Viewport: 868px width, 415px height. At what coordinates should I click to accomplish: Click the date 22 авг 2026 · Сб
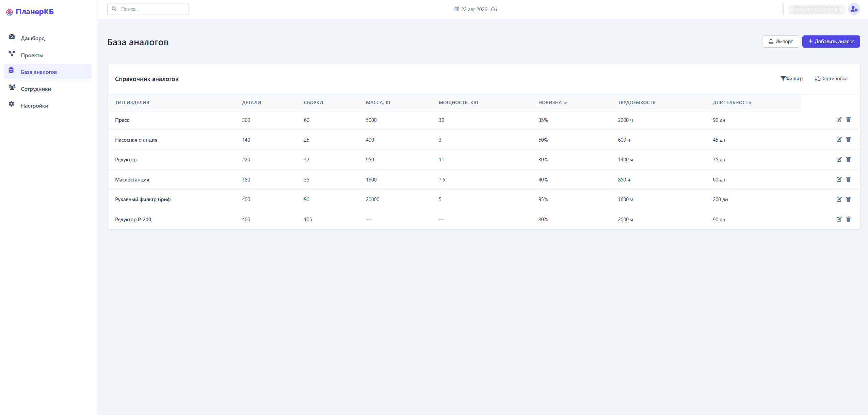point(479,10)
